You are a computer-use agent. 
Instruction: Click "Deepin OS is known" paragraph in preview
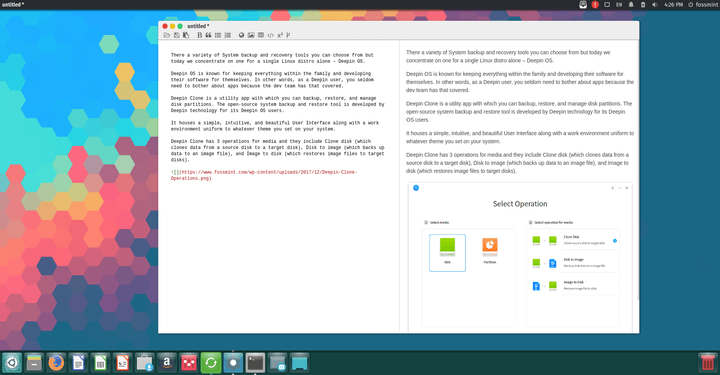click(x=520, y=82)
